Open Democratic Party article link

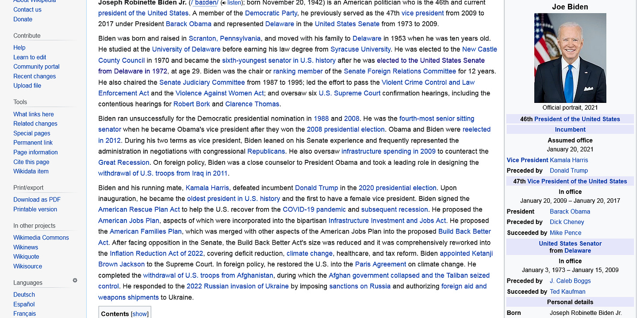(x=272, y=13)
